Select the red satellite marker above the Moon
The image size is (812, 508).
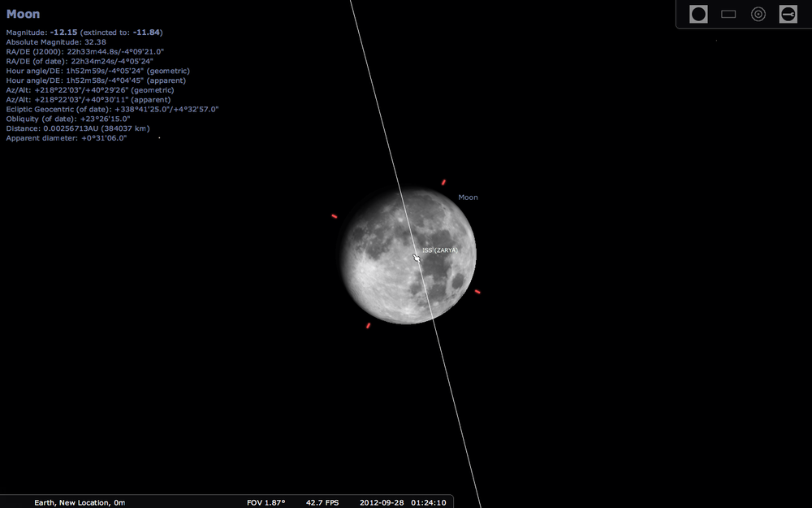point(444,180)
